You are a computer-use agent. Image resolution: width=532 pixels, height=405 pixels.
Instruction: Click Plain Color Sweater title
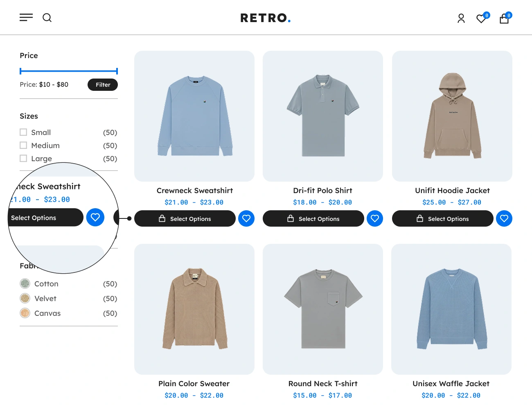[x=194, y=384]
